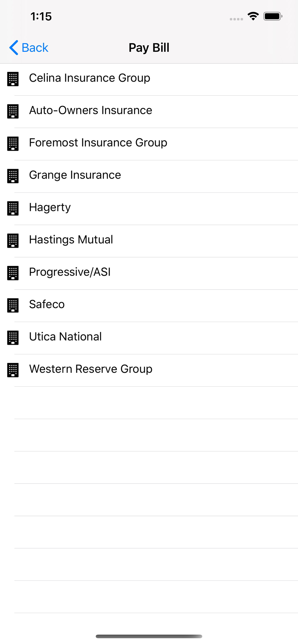The width and height of the screenshot is (298, 644).
Task: Choose Hagerty from the carrier list
Action: [x=149, y=209]
